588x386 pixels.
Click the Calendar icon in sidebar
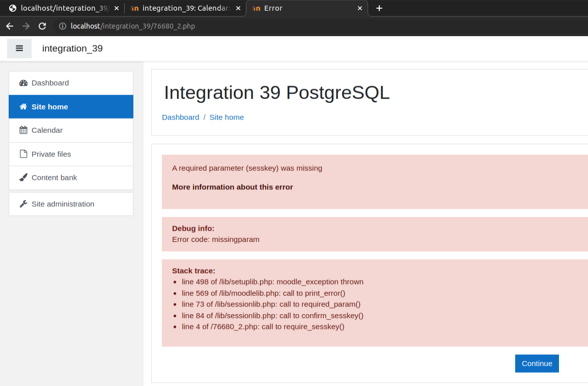pyautogui.click(x=23, y=130)
